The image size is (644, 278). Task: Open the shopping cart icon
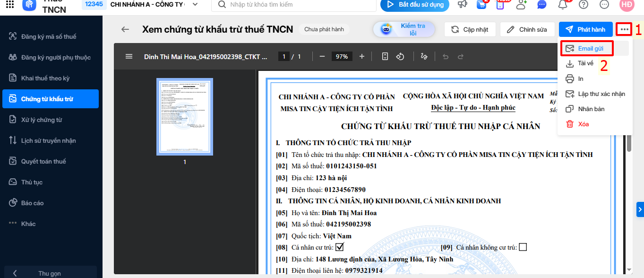(x=482, y=5)
